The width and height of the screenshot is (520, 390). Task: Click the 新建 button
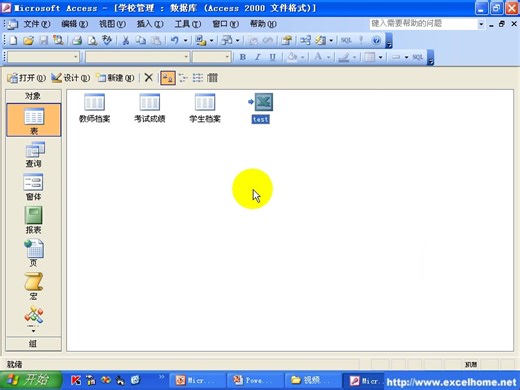[115, 78]
